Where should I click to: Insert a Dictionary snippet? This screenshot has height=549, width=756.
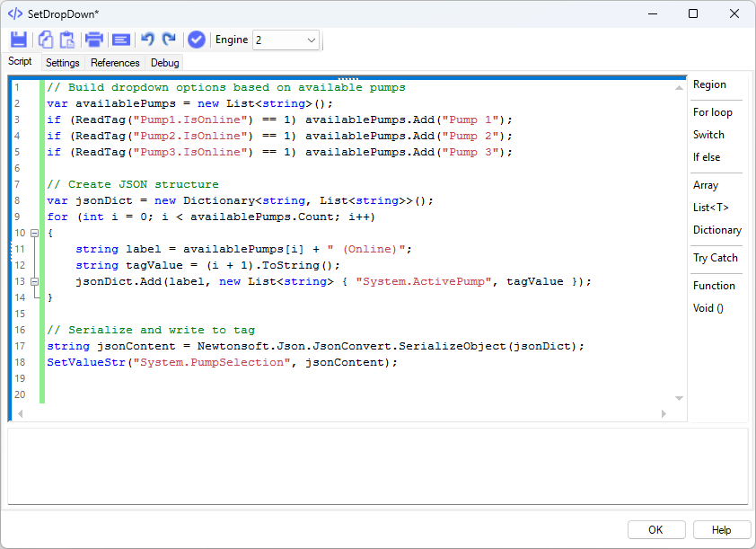point(717,230)
